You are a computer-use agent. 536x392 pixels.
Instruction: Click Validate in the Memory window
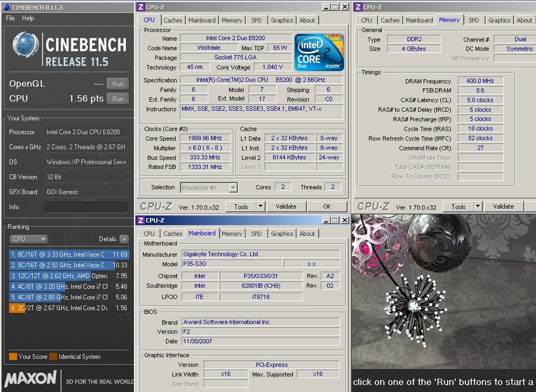(503, 206)
